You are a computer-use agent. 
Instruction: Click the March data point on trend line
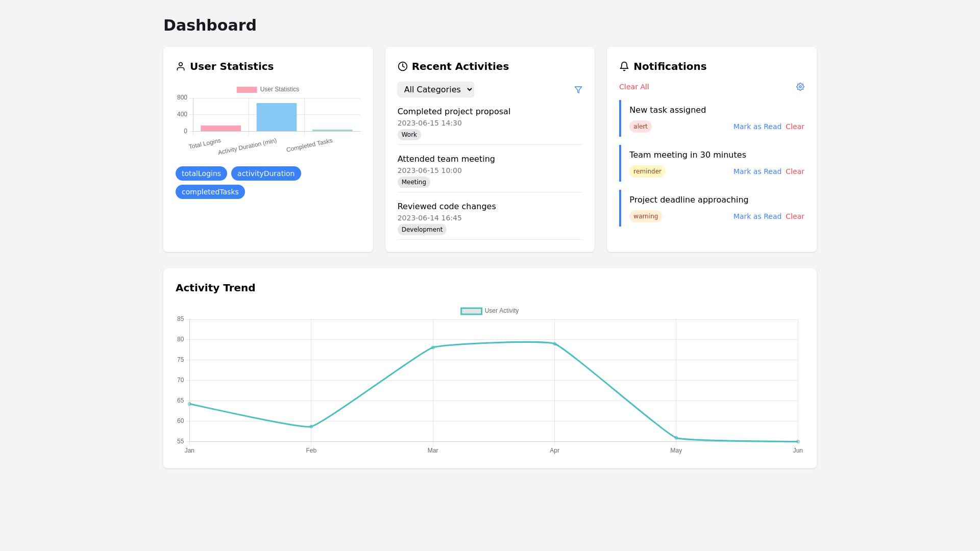433,347
